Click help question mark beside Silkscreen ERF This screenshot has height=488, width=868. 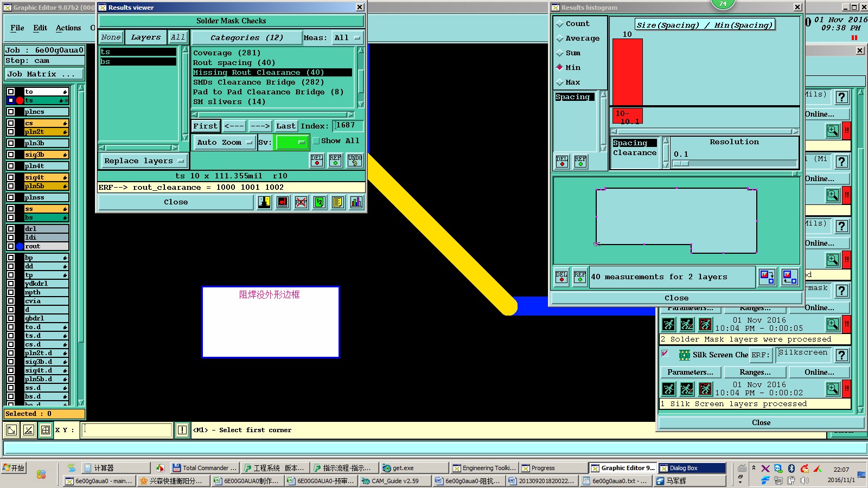pyautogui.click(x=841, y=355)
